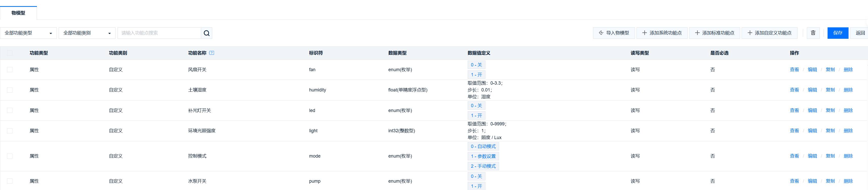Click 复制 link in led row
Screen dimensions: 868x190
point(830,110)
